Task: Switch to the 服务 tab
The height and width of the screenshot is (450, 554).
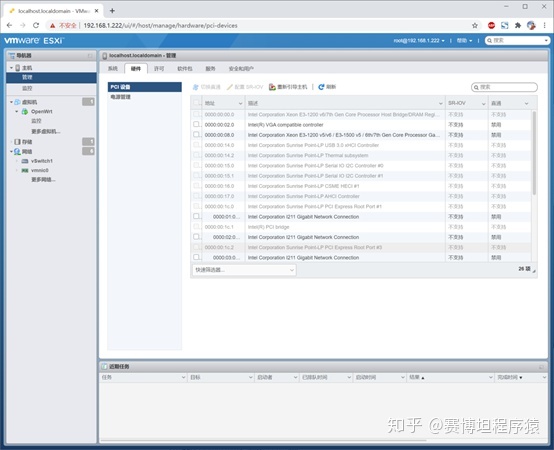Action: [211, 69]
